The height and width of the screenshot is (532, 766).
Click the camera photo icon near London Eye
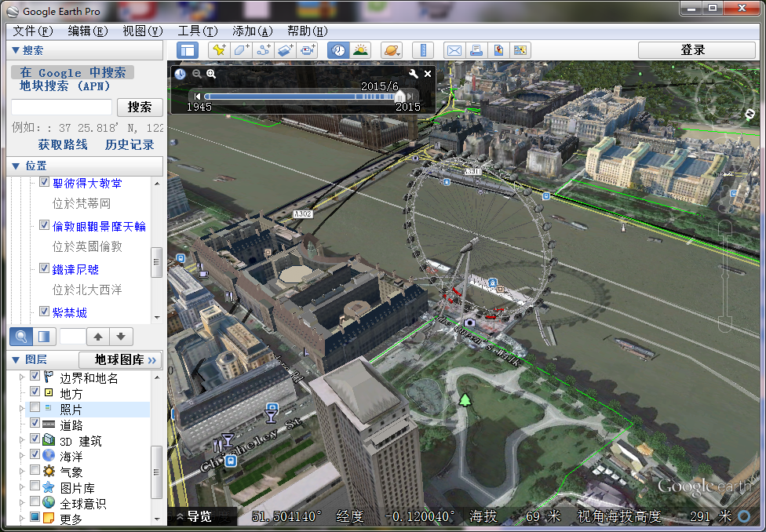pos(469,322)
